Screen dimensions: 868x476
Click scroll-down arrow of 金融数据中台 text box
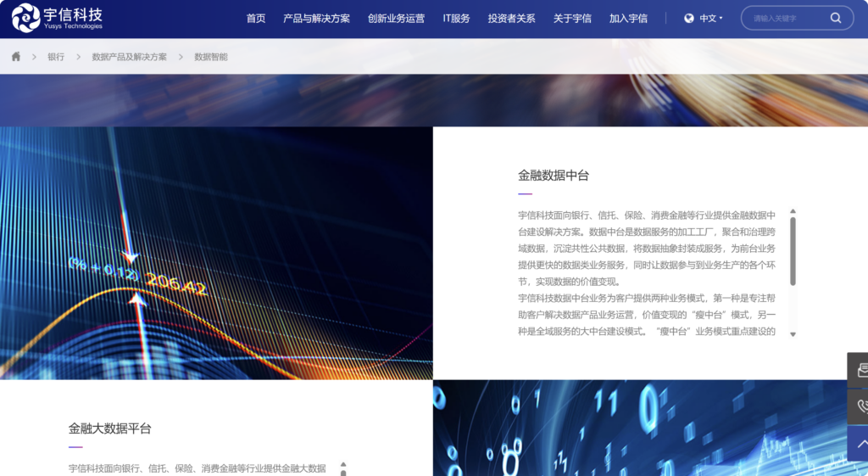pyautogui.click(x=793, y=334)
